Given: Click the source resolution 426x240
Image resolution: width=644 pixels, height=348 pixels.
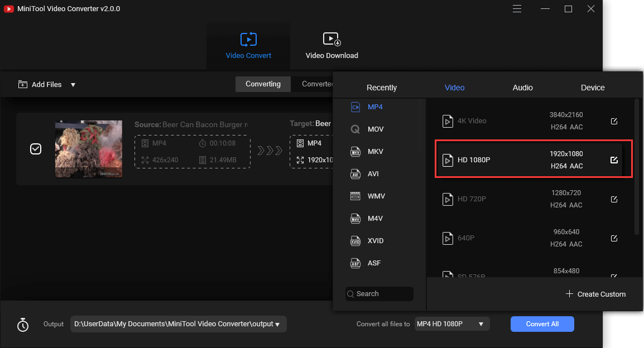Looking at the screenshot, I should pos(160,160).
